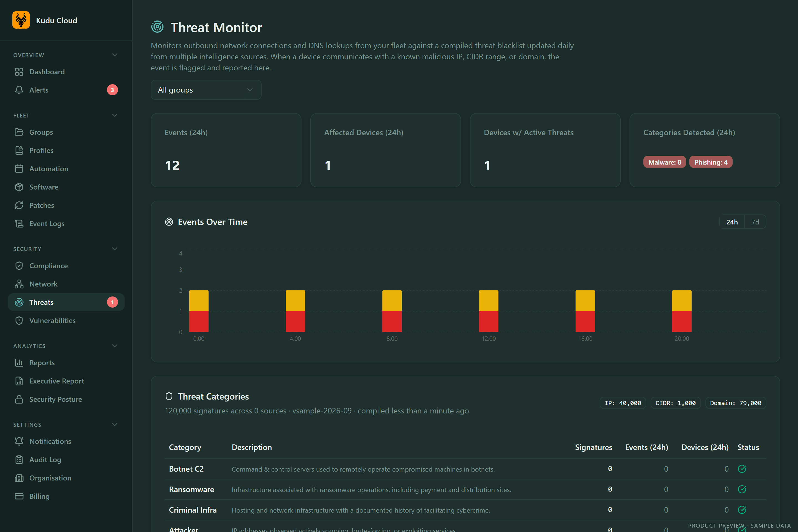Click the Billing credit card icon

pyautogui.click(x=19, y=496)
